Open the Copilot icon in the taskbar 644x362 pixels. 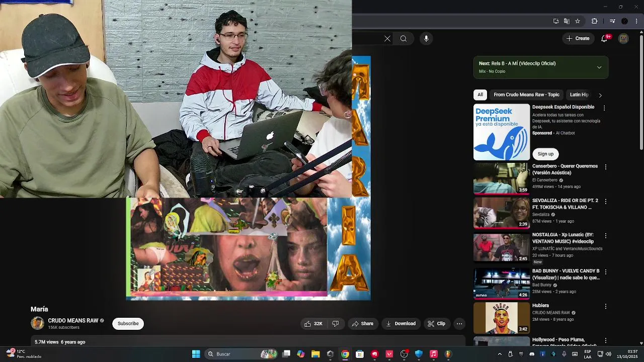[301, 354]
